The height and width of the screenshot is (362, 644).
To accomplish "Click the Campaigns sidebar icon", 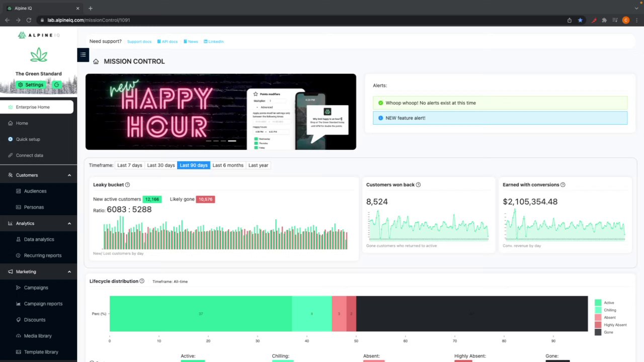I will (19, 288).
